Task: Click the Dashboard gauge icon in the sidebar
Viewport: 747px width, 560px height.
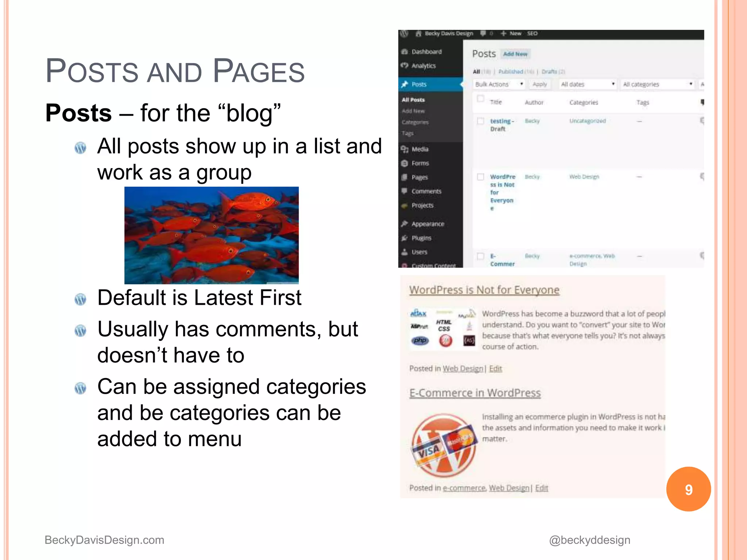Action: [x=404, y=52]
